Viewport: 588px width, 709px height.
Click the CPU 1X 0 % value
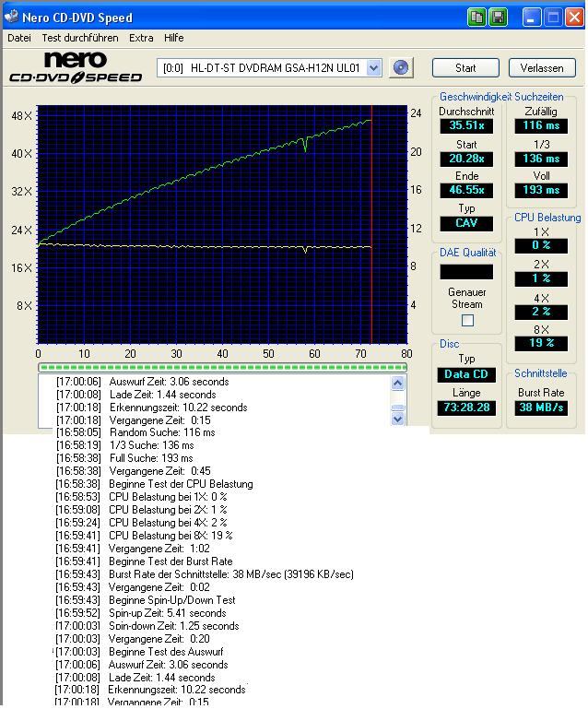click(541, 245)
